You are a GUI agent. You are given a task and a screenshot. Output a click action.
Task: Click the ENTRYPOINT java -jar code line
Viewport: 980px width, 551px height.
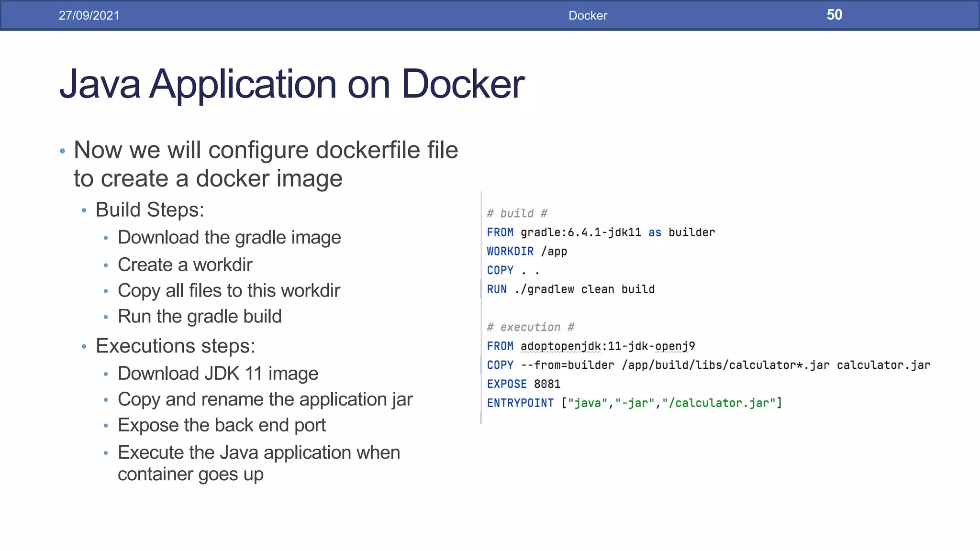click(x=634, y=403)
